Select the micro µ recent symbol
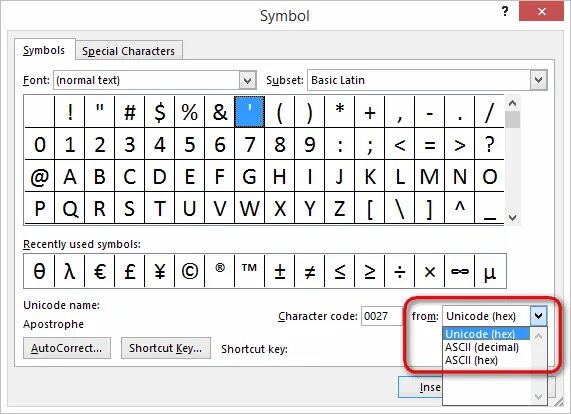The width and height of the screenshot is (571, 414). click(x=490, y=271)
